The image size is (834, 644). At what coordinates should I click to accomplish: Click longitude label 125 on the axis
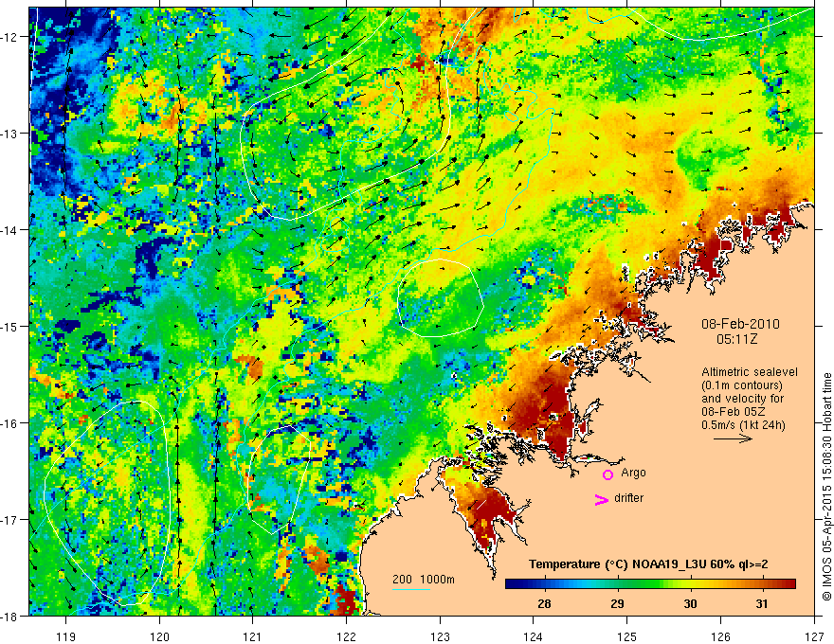coord(627,636)
